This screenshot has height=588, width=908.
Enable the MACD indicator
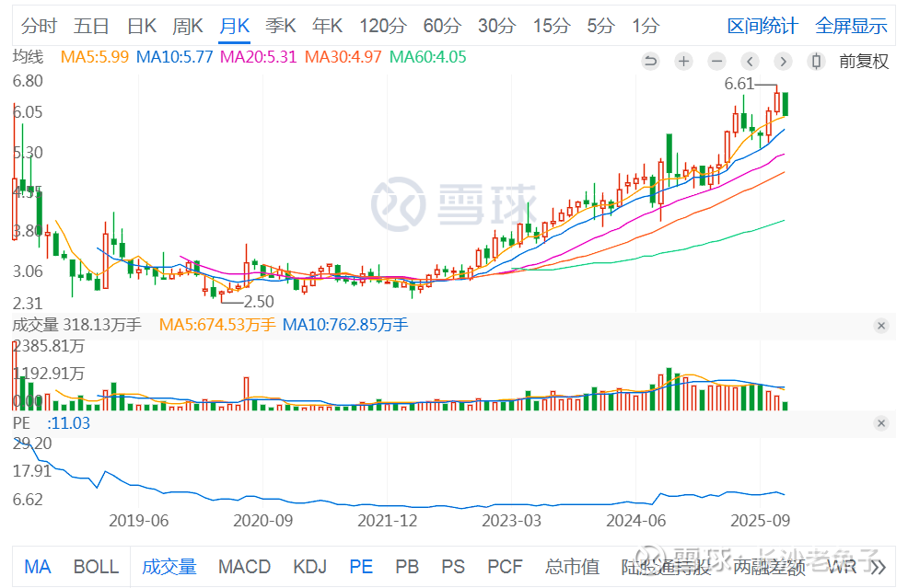[244, 567]
